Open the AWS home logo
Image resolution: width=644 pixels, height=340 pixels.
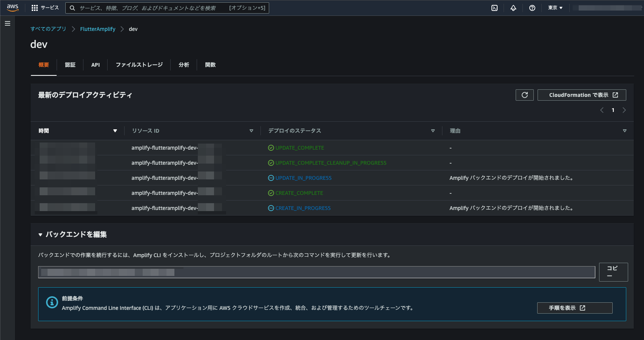12,8
